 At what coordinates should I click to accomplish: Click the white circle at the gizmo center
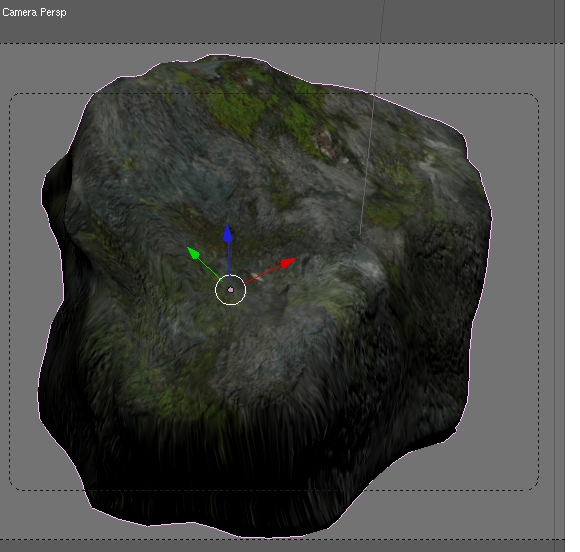point(230,290)
